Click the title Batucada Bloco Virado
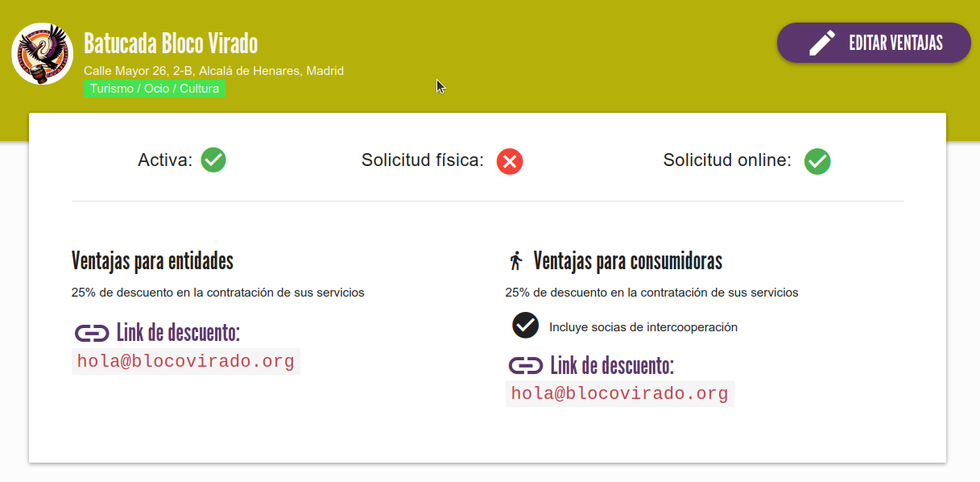The image size is (980, 482). coord(170,44)
